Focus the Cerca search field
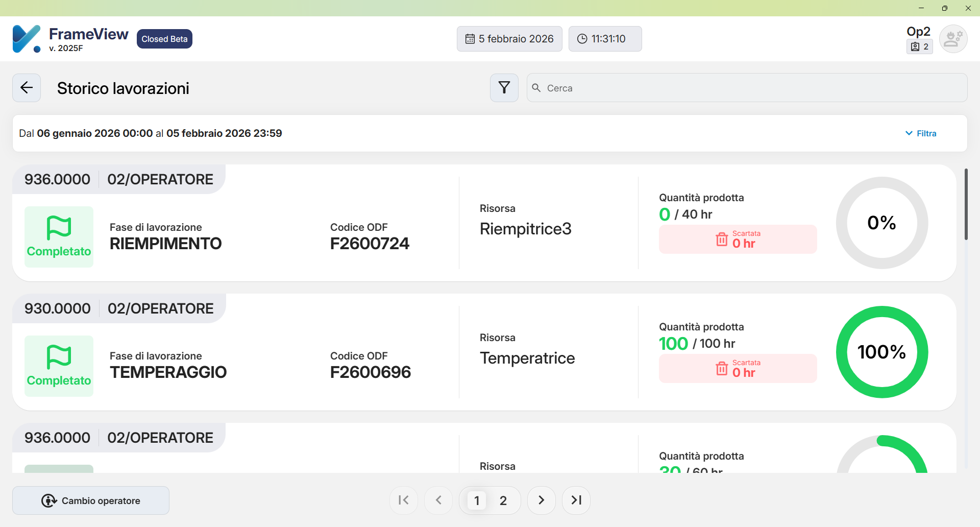 (x=747, y=88)
